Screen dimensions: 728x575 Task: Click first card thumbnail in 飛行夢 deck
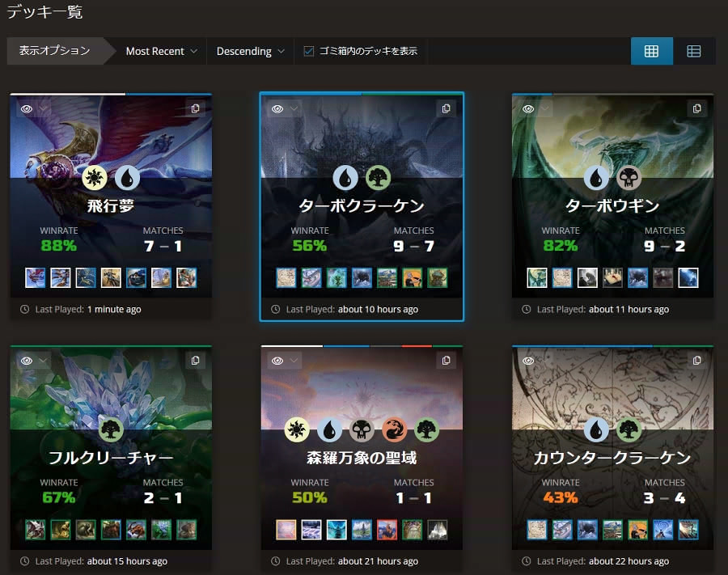click(x=36, y=278)
